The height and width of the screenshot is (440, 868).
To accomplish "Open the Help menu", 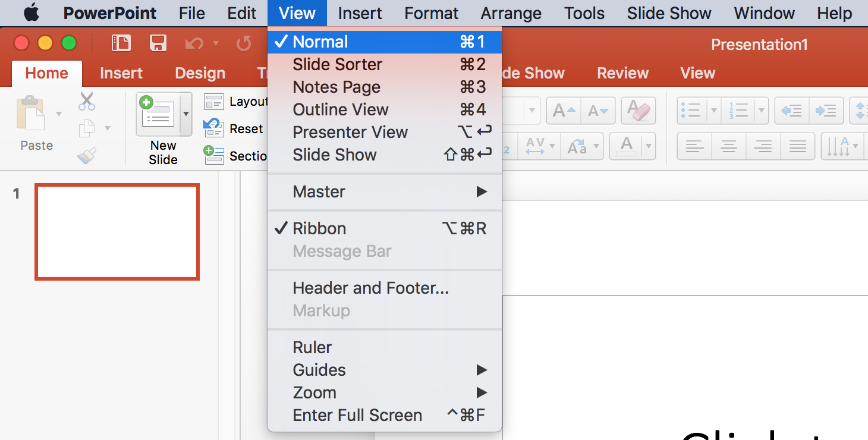I will point(835,13).
